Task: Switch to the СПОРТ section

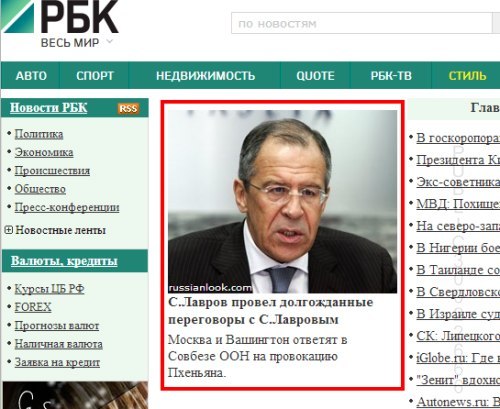Action: [95, 76]
